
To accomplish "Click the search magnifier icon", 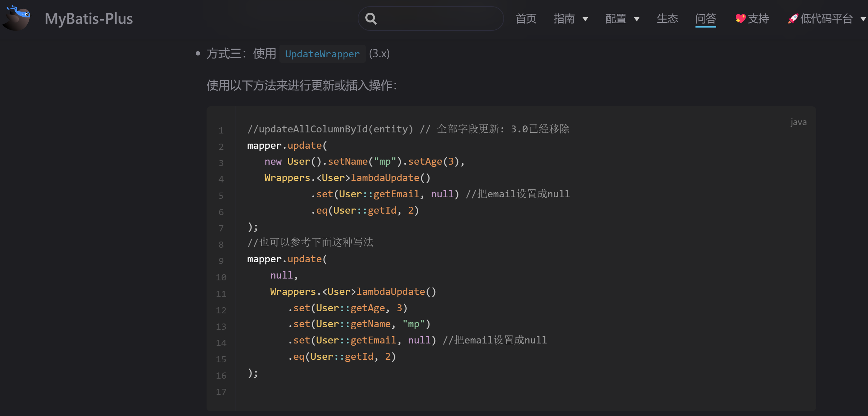I will tap(371, 18).
